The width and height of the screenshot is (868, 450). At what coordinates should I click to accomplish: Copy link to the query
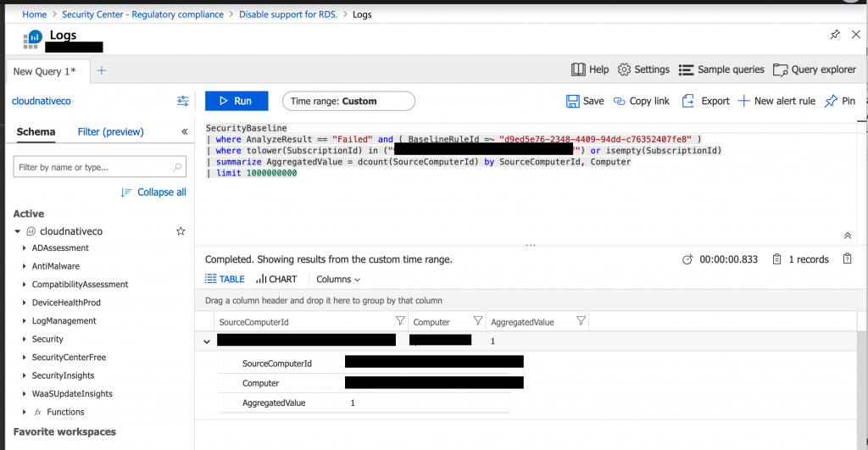pyautogui.click(x=641, y=101)
